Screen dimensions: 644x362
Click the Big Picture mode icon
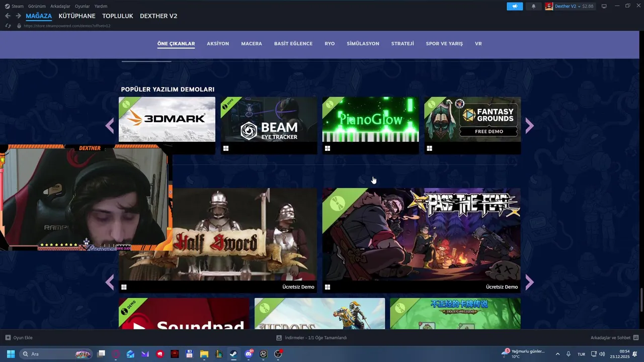tap(604, 6)
